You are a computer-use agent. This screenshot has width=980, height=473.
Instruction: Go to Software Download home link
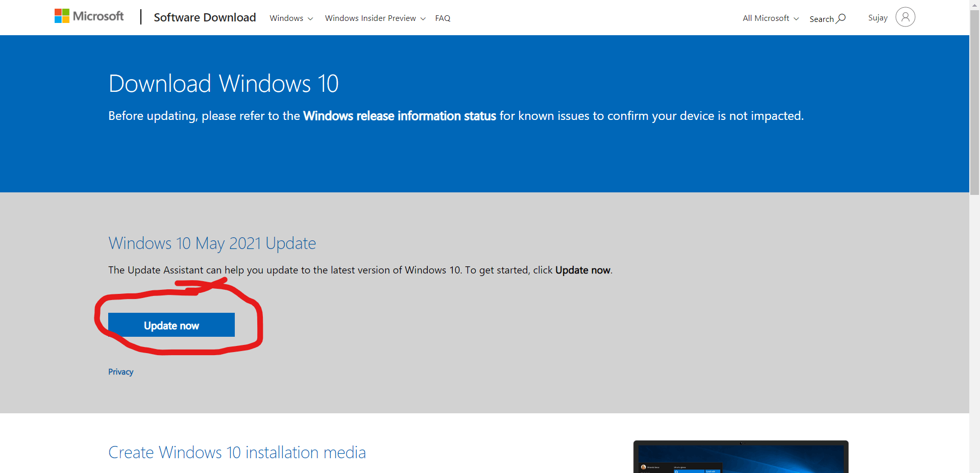pos(205,17)
